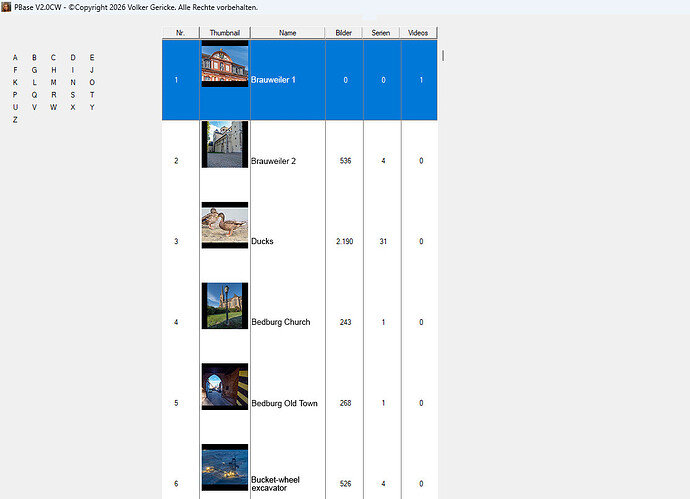Click the vertical scrollbar thumb beside the table

(x=443, y=55)
